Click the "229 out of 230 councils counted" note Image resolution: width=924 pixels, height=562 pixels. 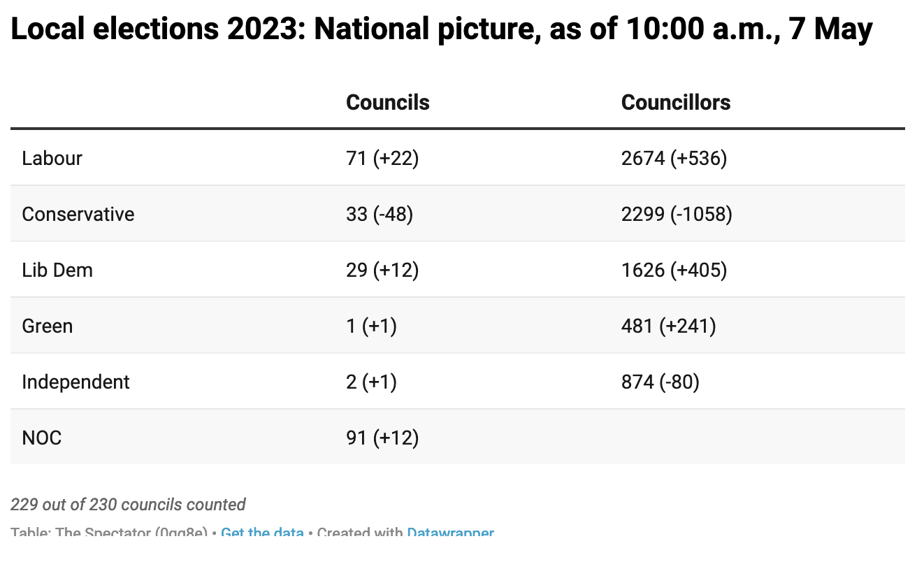click(x=129, y=505)
